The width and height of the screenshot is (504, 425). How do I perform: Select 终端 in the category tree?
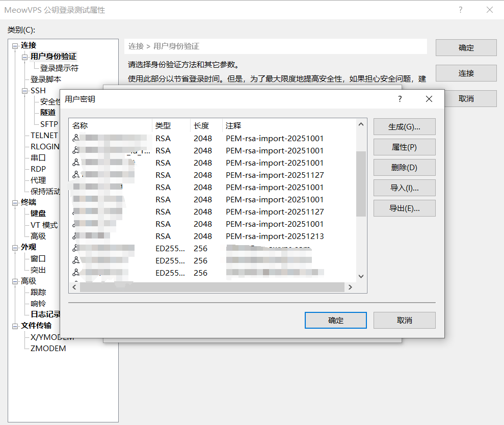point(29,202)
